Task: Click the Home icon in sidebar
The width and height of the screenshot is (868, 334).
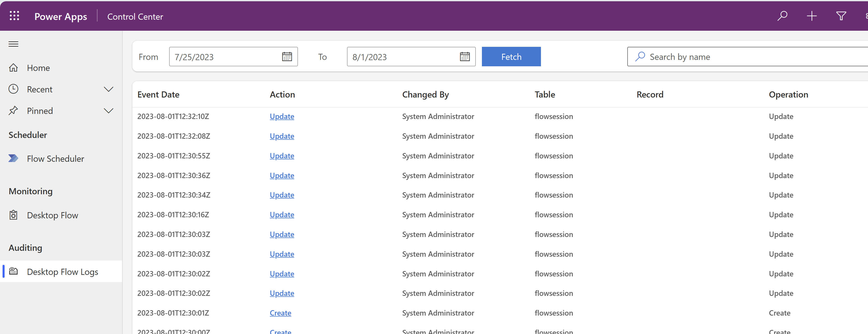Action: [x=14, y=68]
